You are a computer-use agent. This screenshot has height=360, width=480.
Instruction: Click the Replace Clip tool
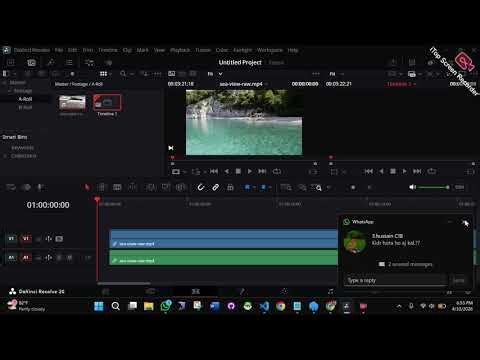tap(181, 187)
